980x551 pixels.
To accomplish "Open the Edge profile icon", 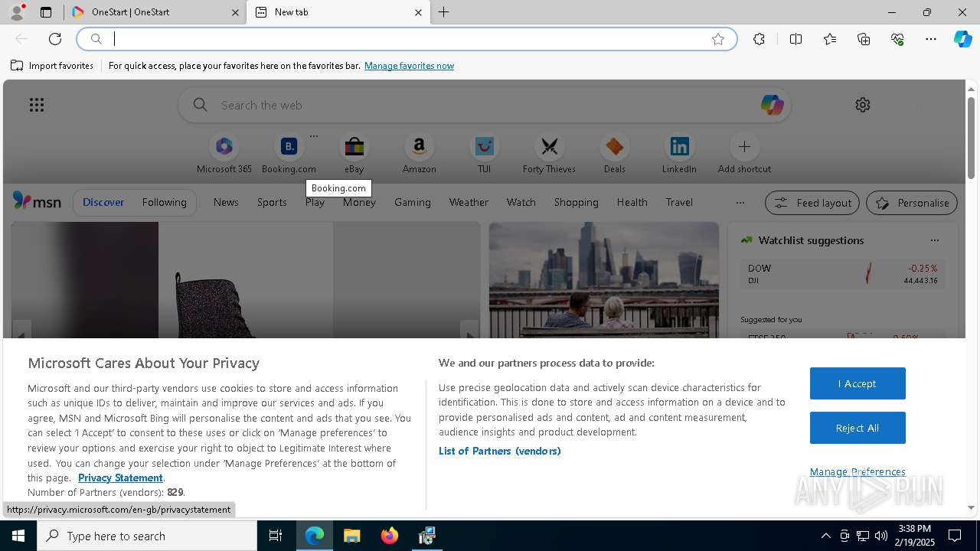I will 17,12.
